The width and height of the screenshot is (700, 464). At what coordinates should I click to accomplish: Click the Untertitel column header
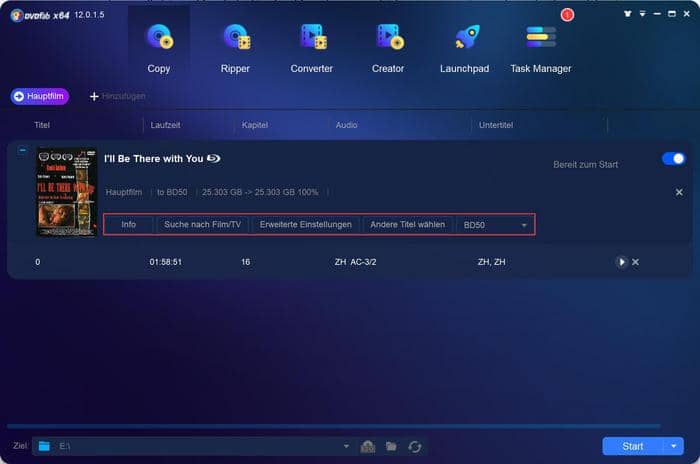coord(496,125)
